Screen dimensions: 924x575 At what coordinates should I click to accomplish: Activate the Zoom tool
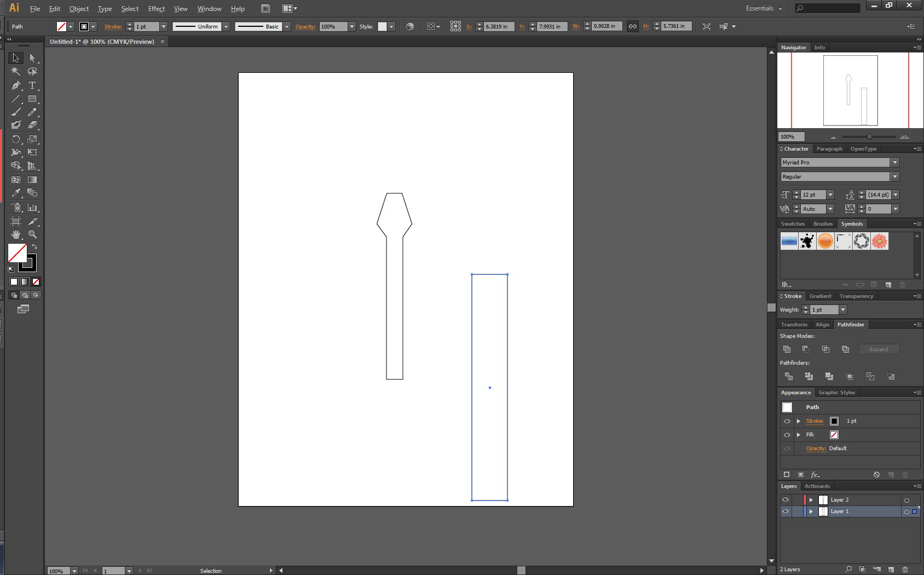pyautogui.click(x=33, y=234)
